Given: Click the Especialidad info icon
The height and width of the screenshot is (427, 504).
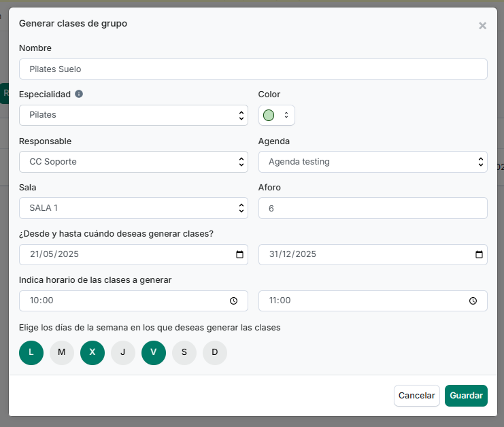Looking at the screenshot, I should pyautogui.click(x=79, y=94).
